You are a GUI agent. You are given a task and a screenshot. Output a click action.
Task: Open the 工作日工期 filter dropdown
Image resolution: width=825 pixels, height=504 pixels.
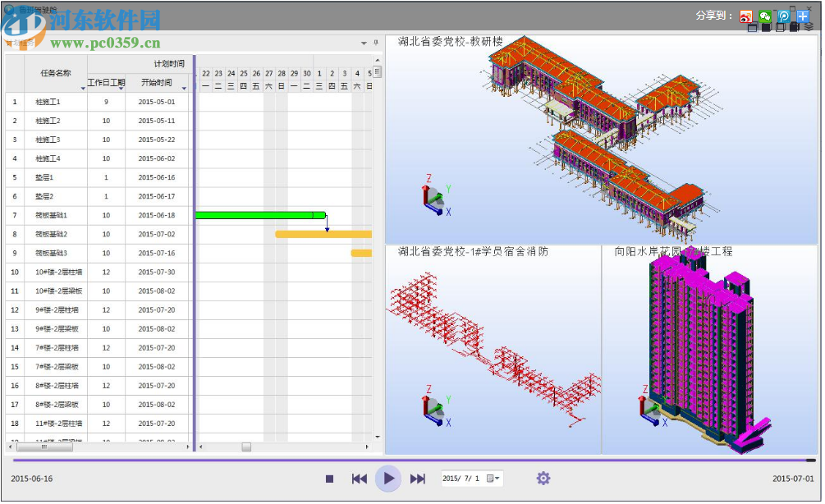pos(121,89)
